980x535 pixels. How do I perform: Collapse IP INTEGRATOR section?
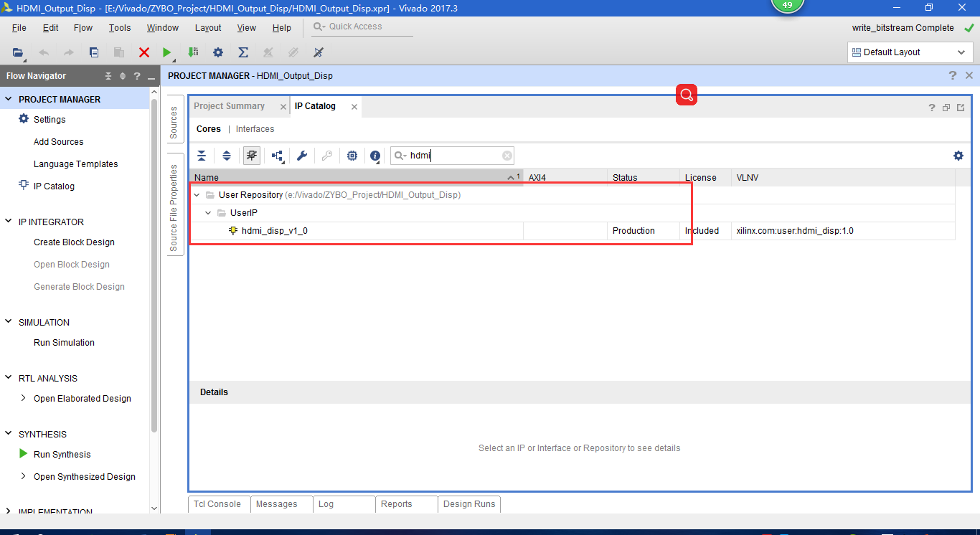point(9,222)
